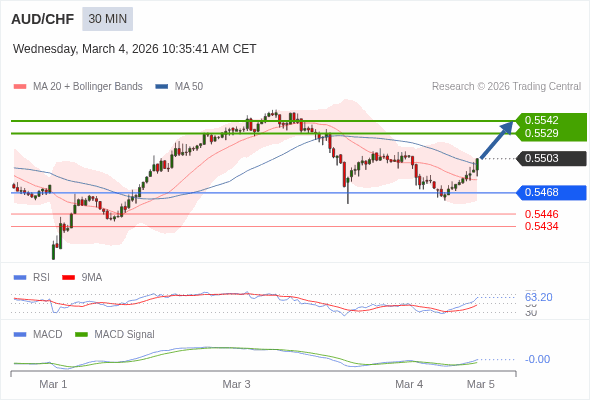This screenshot has height=400, width=590.
Task: Click the 0.5446 red support value
Action: point(541,214)
